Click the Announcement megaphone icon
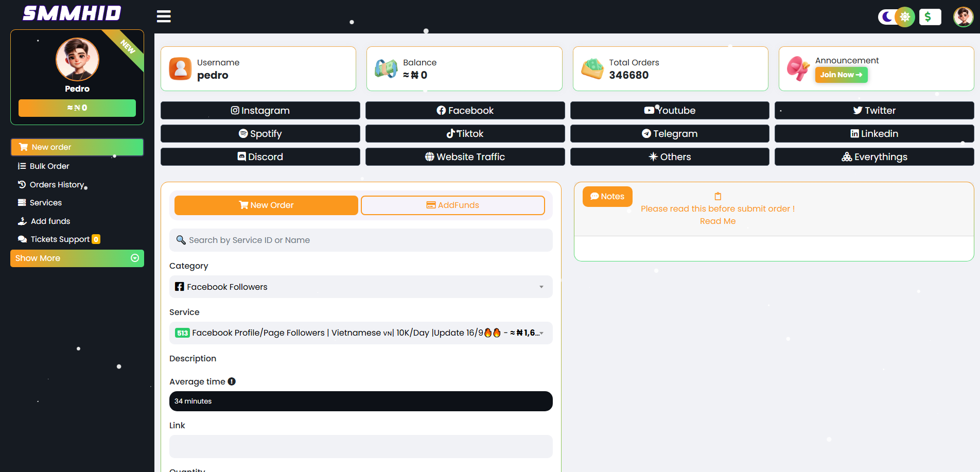 pyautogui.click(x=798, y=68)
